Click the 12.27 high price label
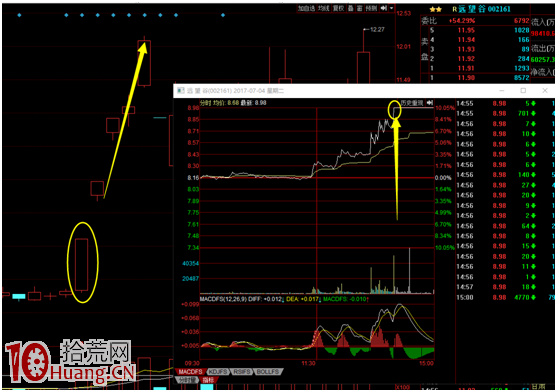Viewport: 557px width, 392px height. tap(377, 29)
